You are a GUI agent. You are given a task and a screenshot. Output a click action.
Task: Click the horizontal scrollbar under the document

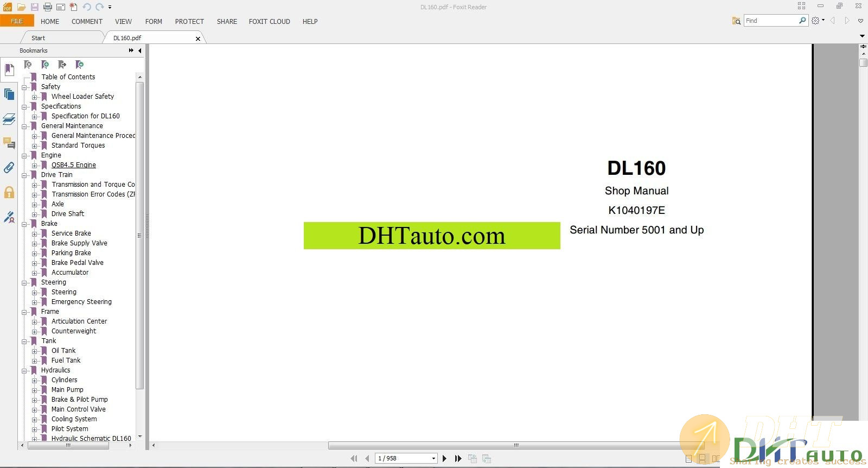tap(515, 445)
